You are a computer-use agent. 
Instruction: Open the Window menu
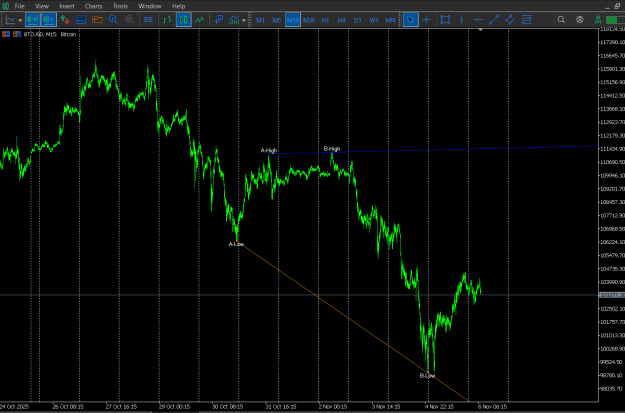pyautogui.click(x=150, y=6)
